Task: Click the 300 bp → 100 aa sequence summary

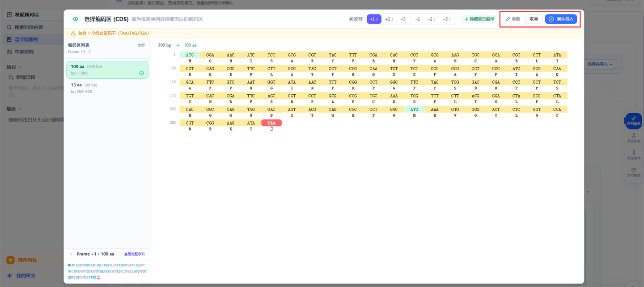Action: pos(177,45)
